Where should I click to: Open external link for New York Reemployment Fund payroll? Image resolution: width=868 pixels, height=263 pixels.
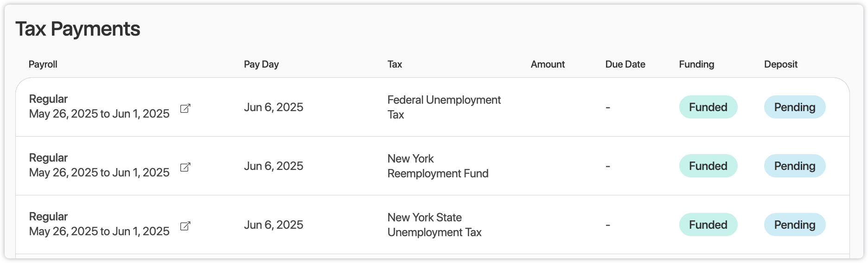(x=185, y=167)
